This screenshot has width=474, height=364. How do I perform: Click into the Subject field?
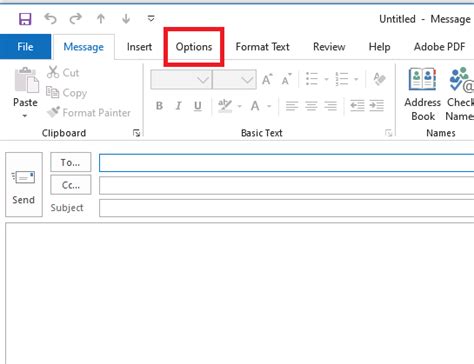[x=287, y=208]
